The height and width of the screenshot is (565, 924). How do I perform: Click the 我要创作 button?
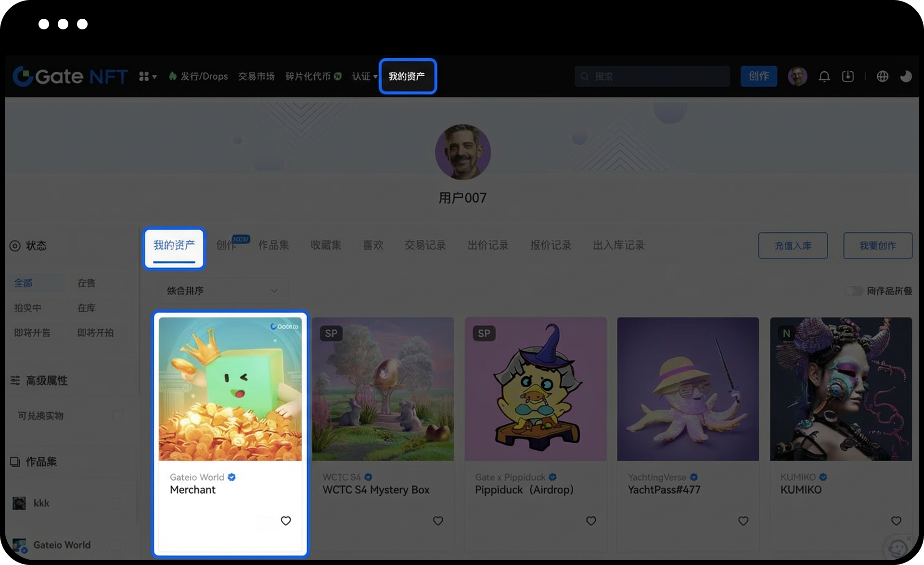(x=877, y=246)
